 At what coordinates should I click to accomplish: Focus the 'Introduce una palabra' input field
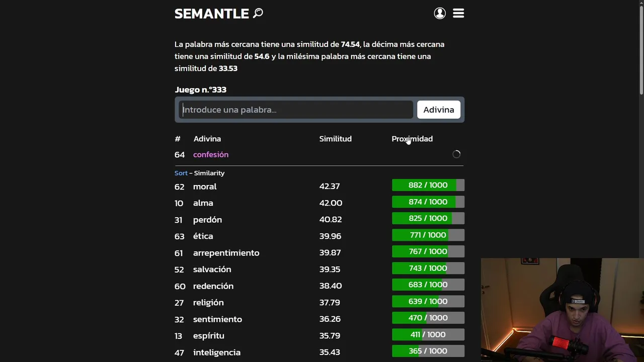pyautogui.click(x=296, y=110)
